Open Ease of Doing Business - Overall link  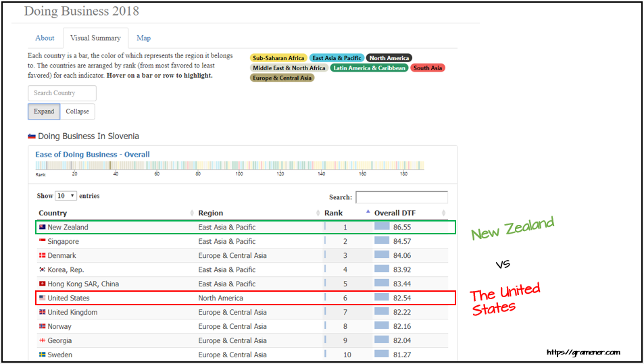[x=93, y=154]
